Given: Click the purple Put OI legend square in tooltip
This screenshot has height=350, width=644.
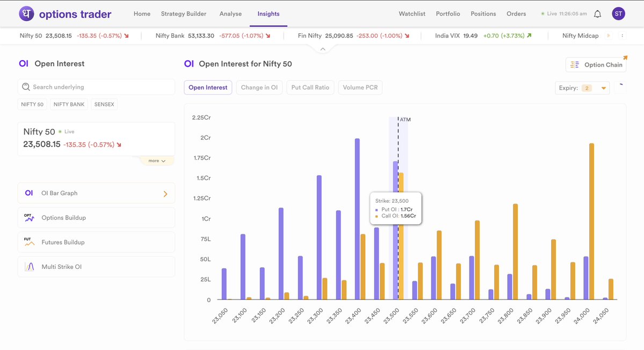Looking at the screenshot, I should coord(377,210).
